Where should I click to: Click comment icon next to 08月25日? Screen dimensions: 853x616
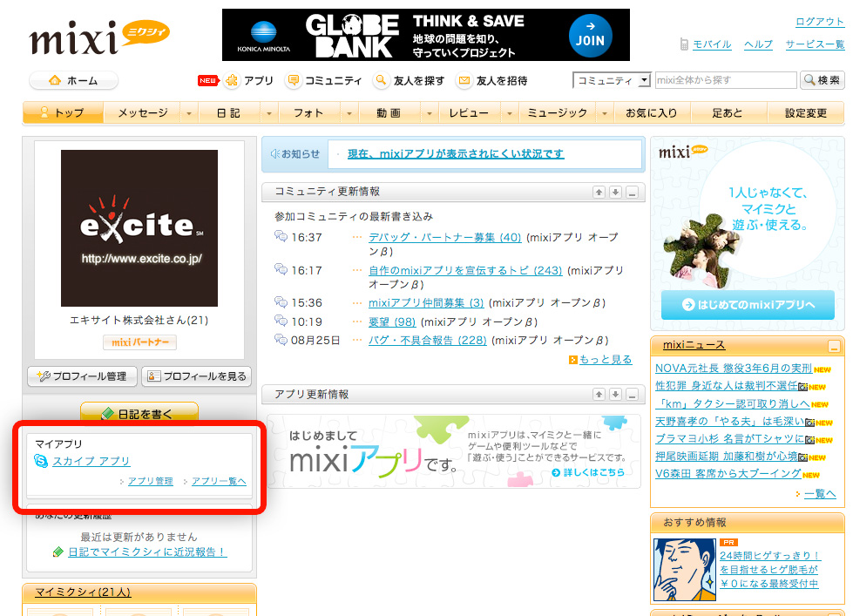click(x=281, y=340)
